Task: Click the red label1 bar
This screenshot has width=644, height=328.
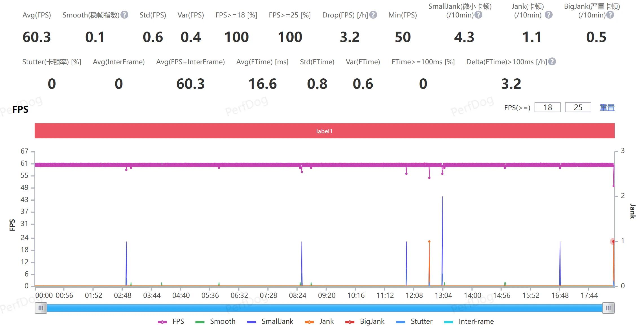Action: point(324,131)
